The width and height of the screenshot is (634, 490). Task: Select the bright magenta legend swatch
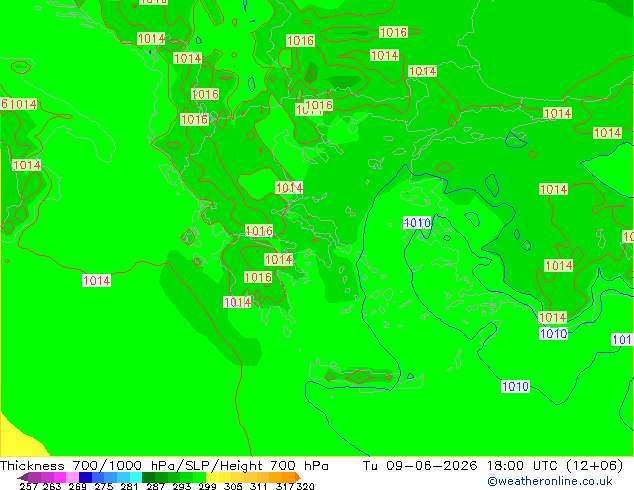[60, 477]
